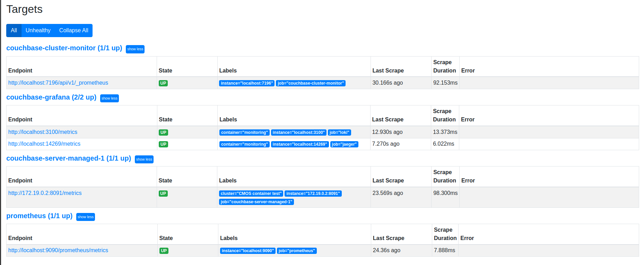644x265 pixels.
Task: Click the job="loki" label badge
Action: click(339, 132)
